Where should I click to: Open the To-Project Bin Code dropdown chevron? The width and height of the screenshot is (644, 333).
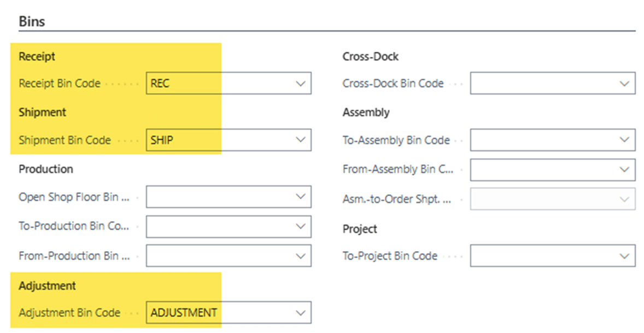624,256
